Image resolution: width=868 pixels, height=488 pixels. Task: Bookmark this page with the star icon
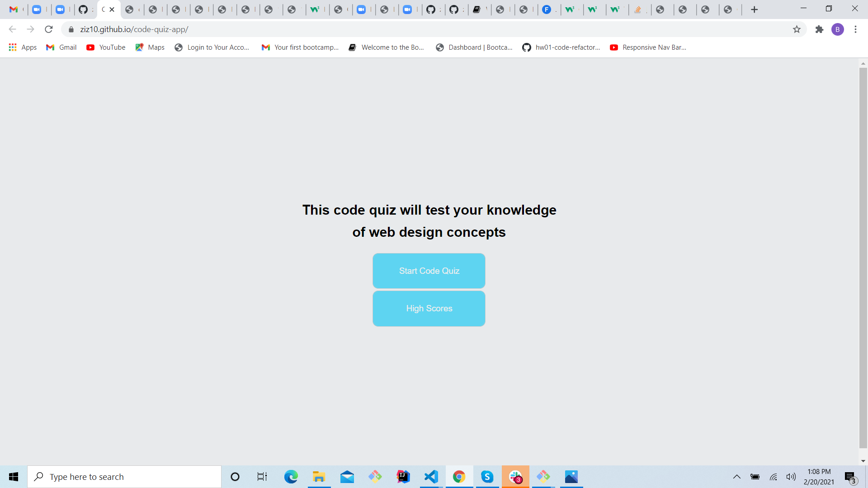point(797,29)
